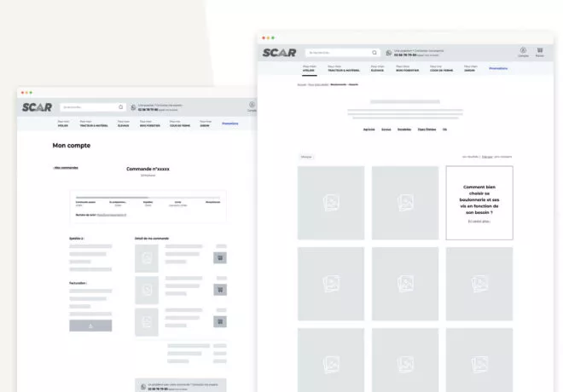Click the search magnifier on Mon compte page
563x392 pixels.
click(121, 107)
